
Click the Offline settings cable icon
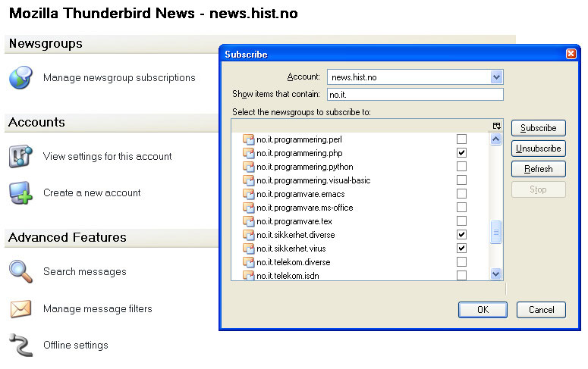[21, 345]
